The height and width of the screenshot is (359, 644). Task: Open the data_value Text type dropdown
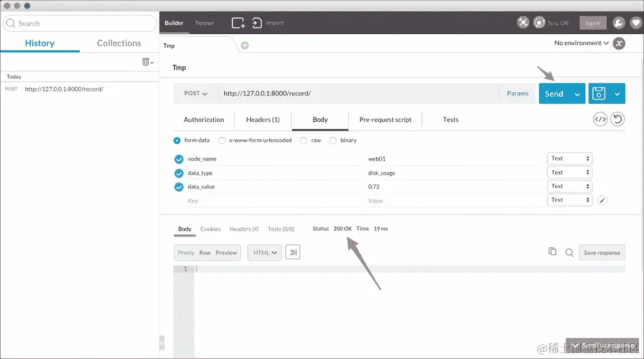pyautogui.click(x=569, y=186)
